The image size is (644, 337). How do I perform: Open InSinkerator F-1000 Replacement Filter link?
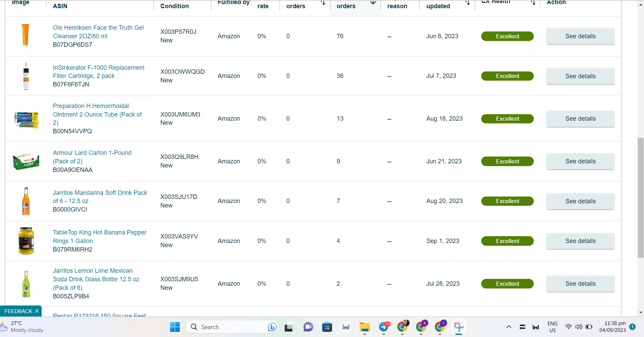(99, 72)
